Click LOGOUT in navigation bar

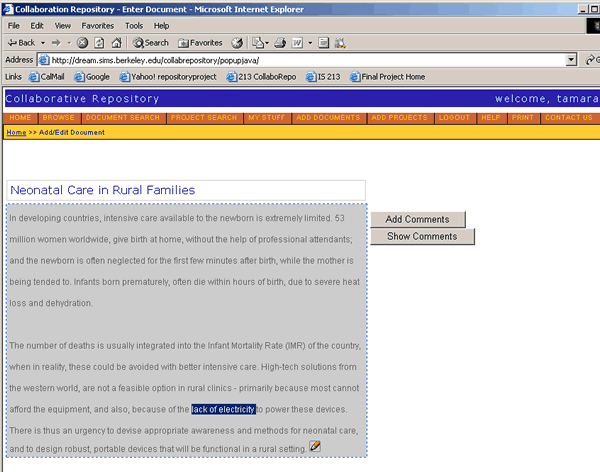454,118
